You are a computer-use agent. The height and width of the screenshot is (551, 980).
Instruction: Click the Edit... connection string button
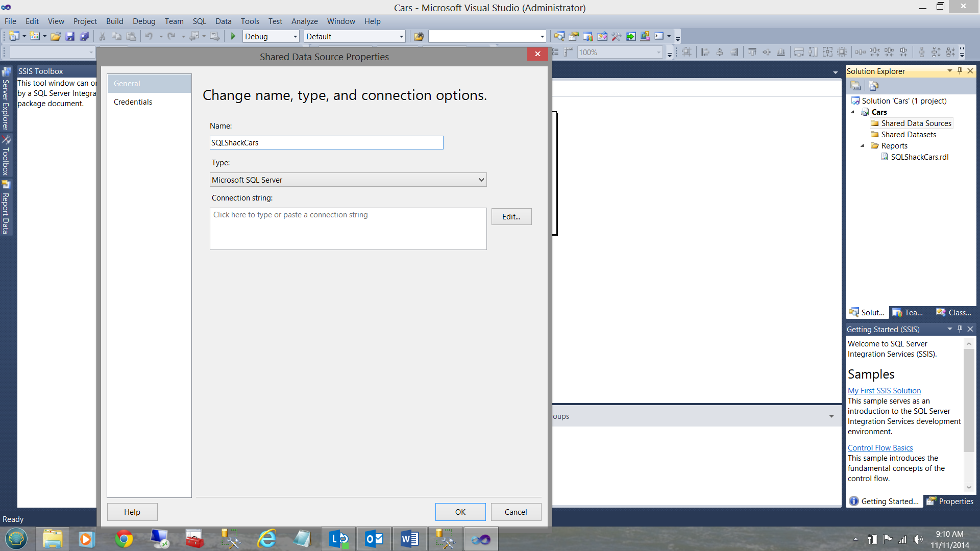click(511, 217)
